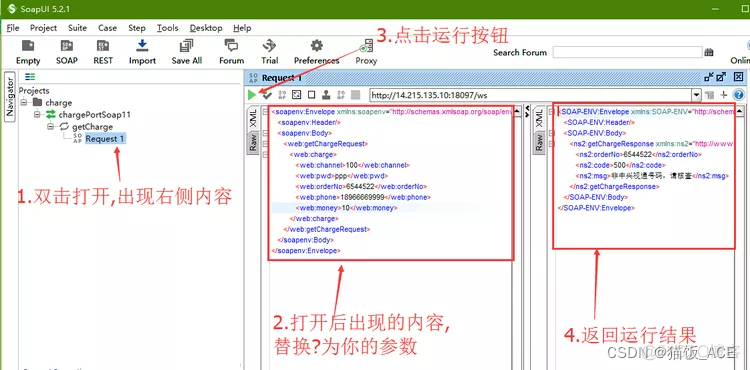Collapse the charge project node
This screenshot has width=750, height=370.
coord(23,102)
